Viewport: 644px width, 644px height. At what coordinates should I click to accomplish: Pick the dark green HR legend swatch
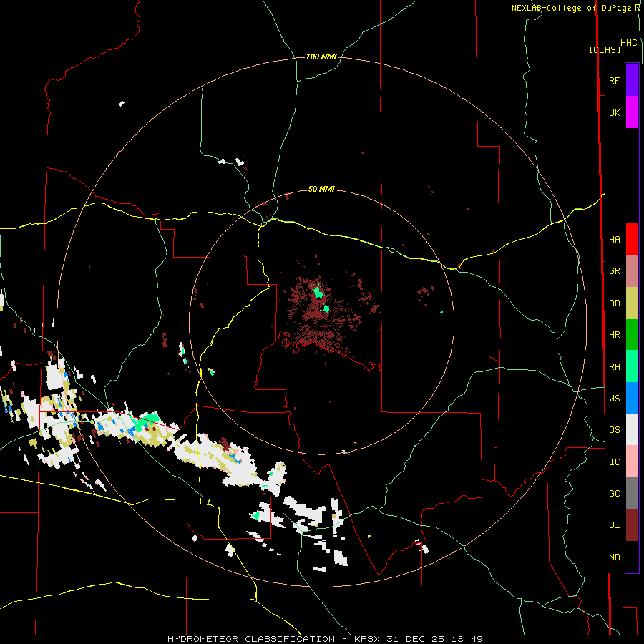[x=632, y=335]
